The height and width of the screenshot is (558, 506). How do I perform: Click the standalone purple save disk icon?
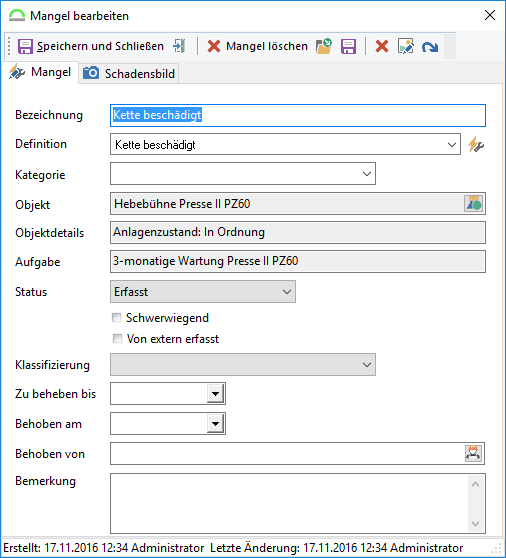tap(348, 46)
